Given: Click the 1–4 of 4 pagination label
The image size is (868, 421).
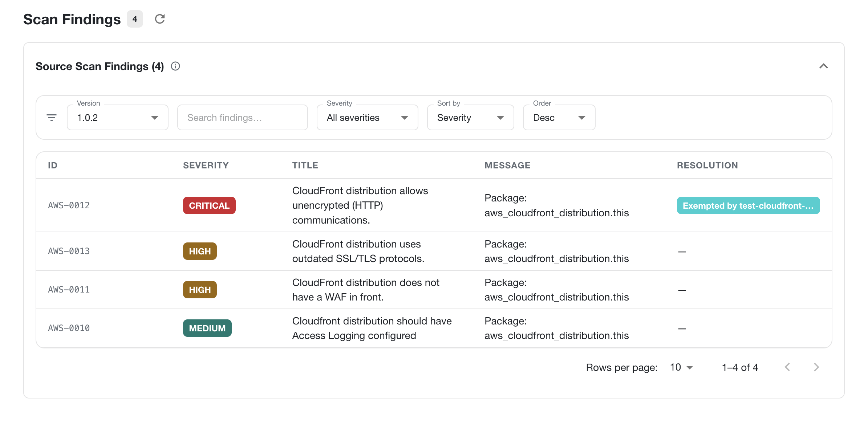Looking at the screenshot, I should 740,367.
